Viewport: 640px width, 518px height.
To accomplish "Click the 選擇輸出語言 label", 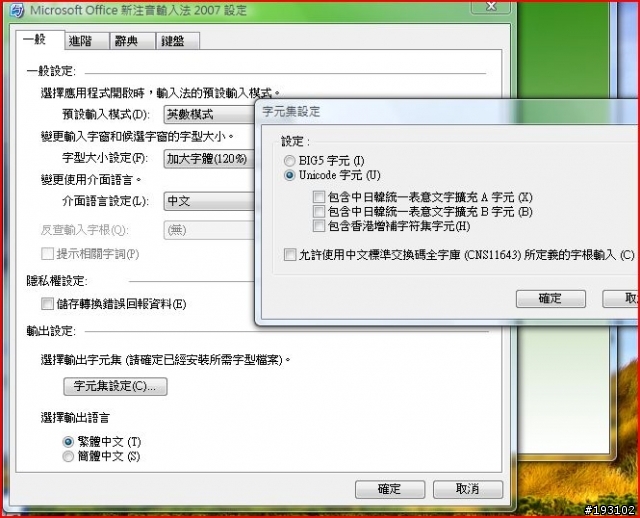I will (x=75, y=418).
